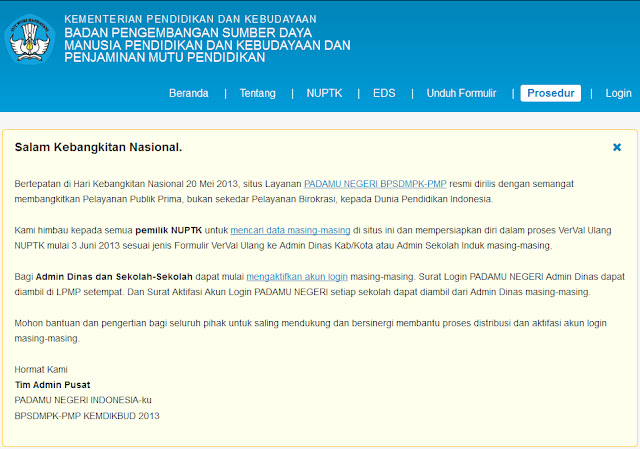The height and width of the screenshot is (449, 640).
Task: Click the heading Salam Kebangkitan Nasional.
Action: click(x=98, y=147)
